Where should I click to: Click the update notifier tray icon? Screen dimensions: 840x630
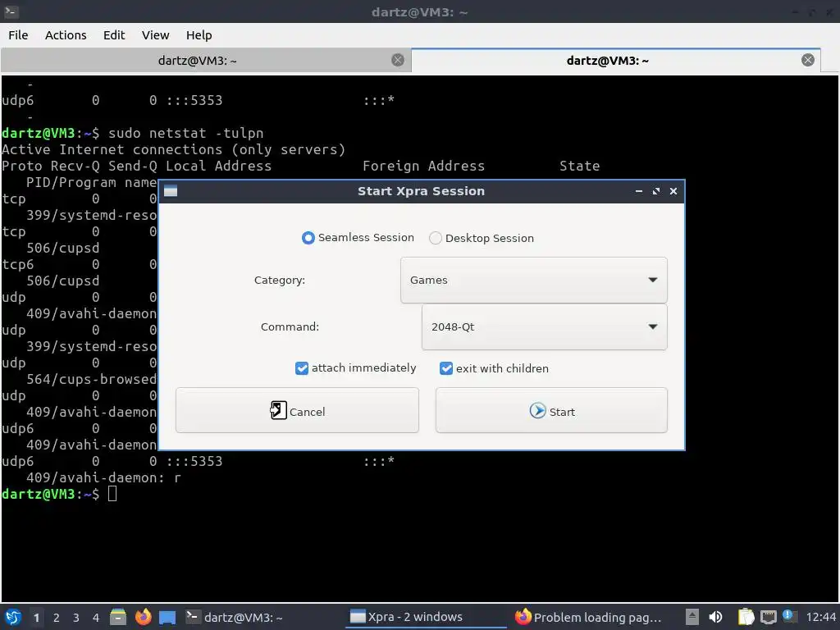[788, 616]
